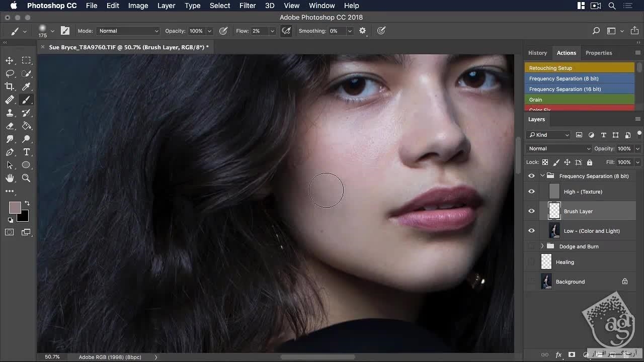Open the Filter menu
Image resolution: width=644 pixels, height=362 pixels.
(x=247, y=6)
